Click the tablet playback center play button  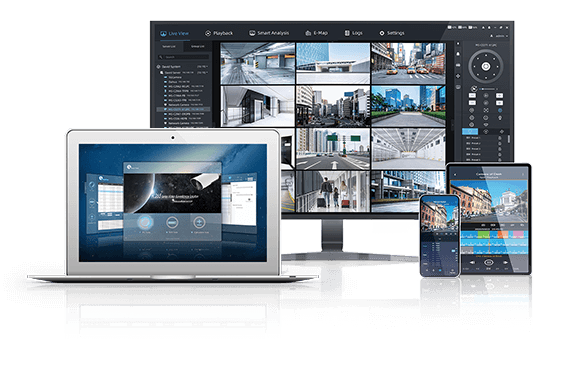click(488, 262)
